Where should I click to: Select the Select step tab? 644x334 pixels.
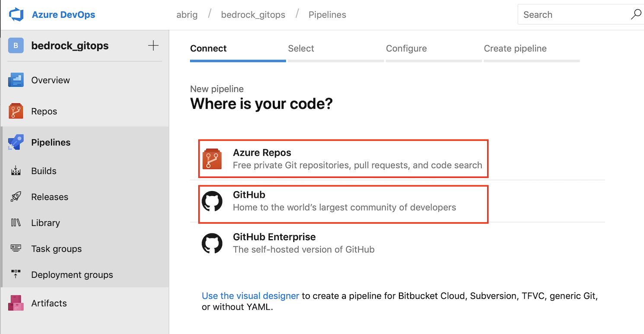click(336, 53)
